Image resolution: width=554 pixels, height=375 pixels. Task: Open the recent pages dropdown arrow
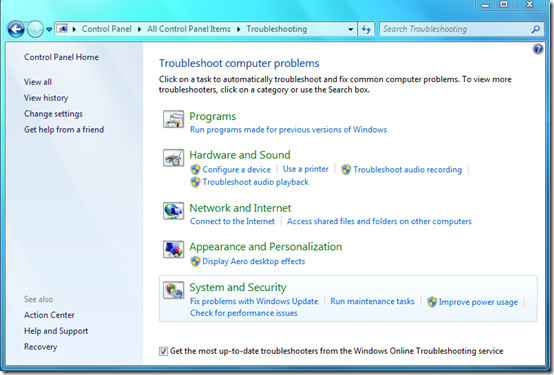point(49,29)
